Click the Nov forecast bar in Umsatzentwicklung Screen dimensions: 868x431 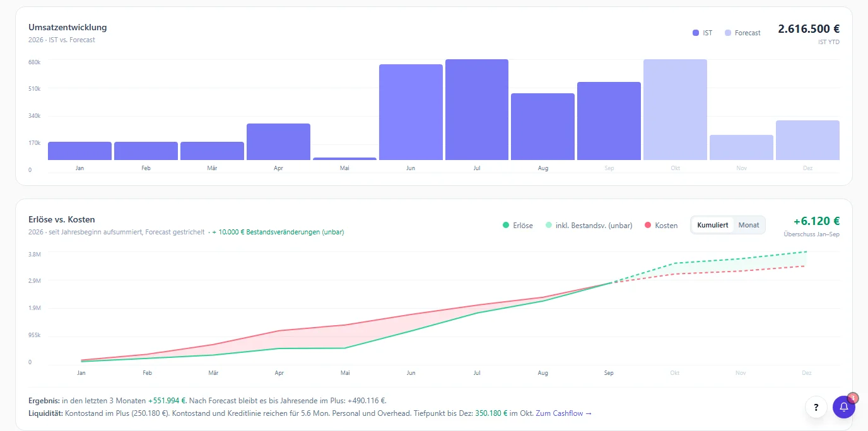point(741,147)
